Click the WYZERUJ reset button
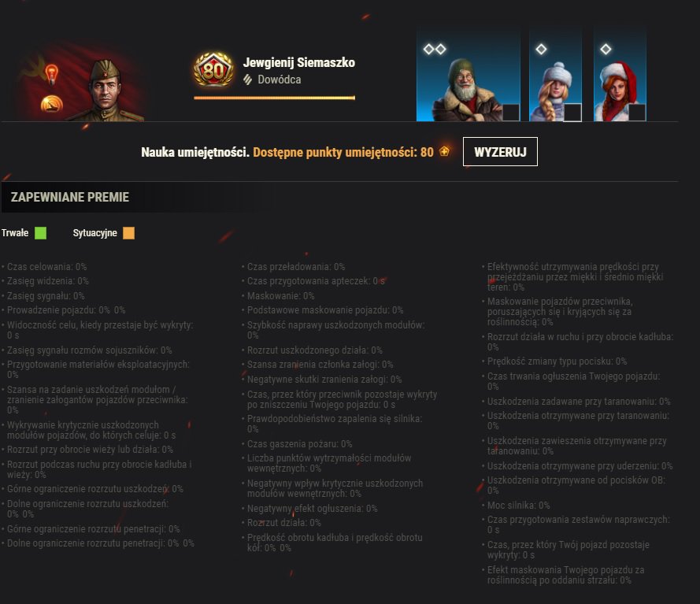700x604 pixels. pos(500,152)
